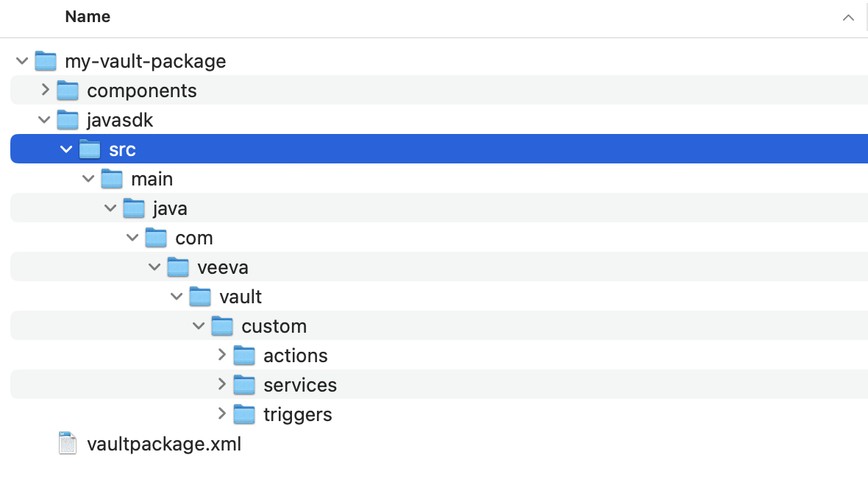Click the javasdk folder icon
The image size is (868, 477).
click(x=68, y=119)
